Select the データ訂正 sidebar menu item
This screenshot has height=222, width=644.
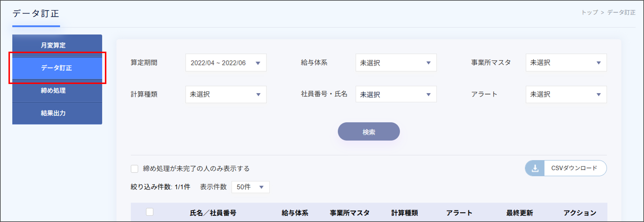[x=57, y=68]
